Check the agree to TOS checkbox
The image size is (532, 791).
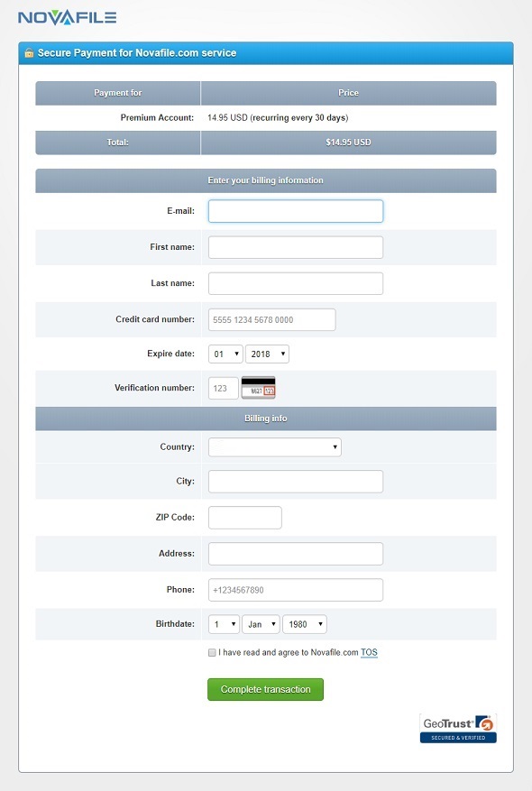coord(212,653)
